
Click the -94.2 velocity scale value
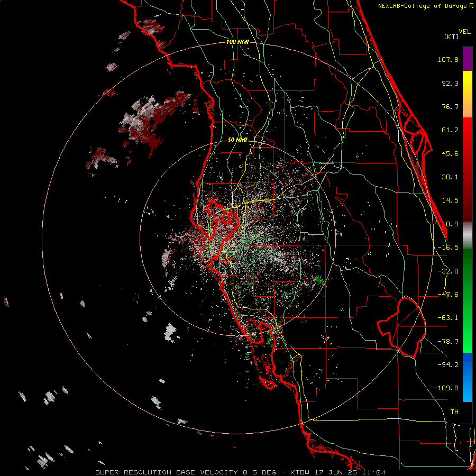448,364
